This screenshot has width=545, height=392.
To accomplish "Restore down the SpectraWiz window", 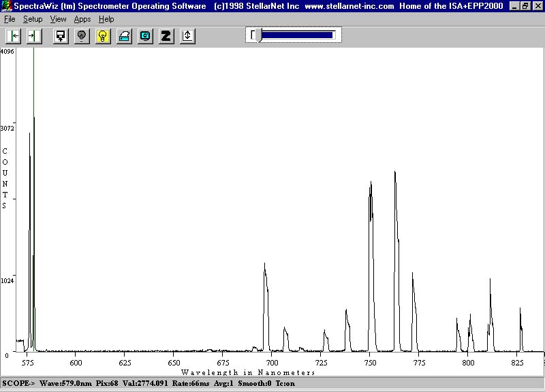I will [525, 6].
